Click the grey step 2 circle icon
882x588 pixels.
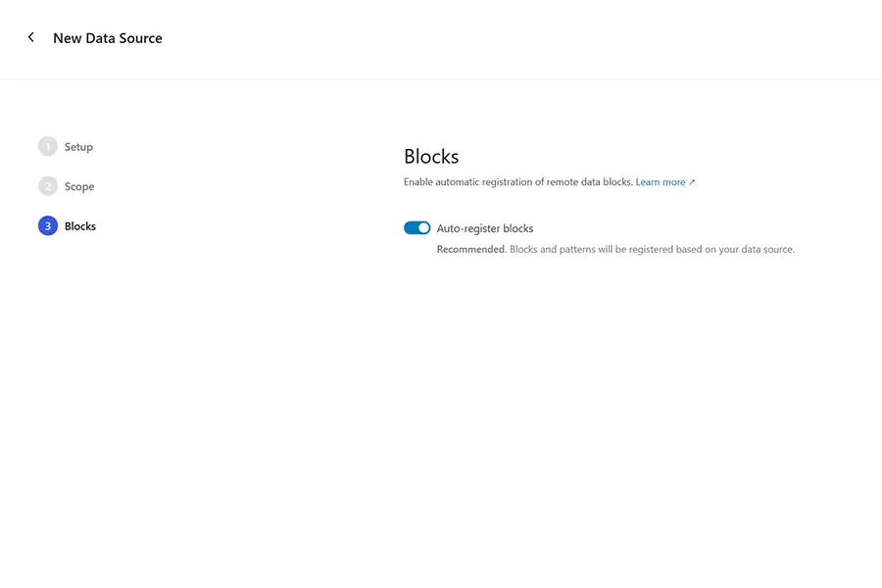point(46,185)
